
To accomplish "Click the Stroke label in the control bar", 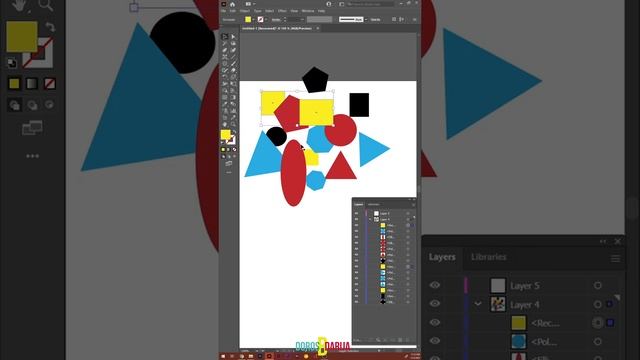I will pyautogui.click(x=276, y=20).
